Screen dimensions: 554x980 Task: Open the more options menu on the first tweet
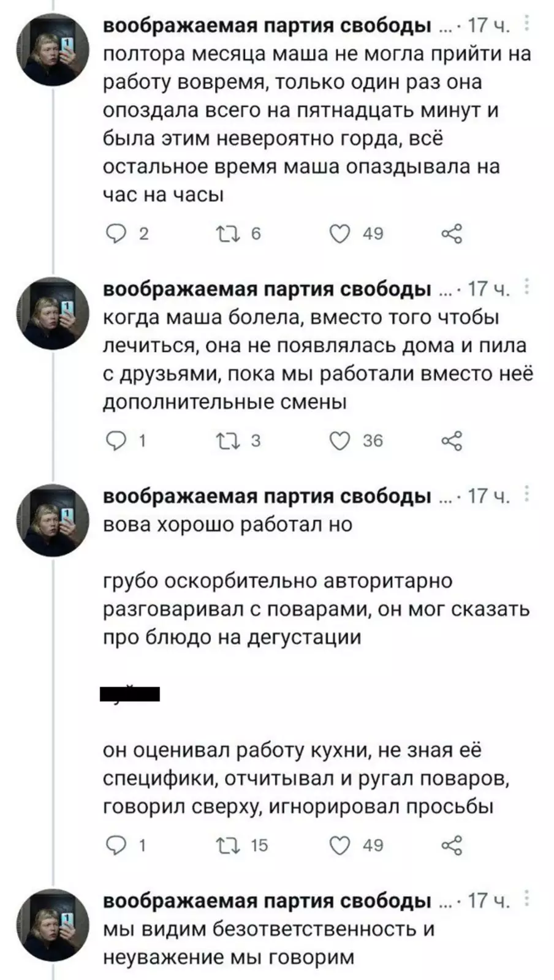pyautogui.click(x=526, y=25)
